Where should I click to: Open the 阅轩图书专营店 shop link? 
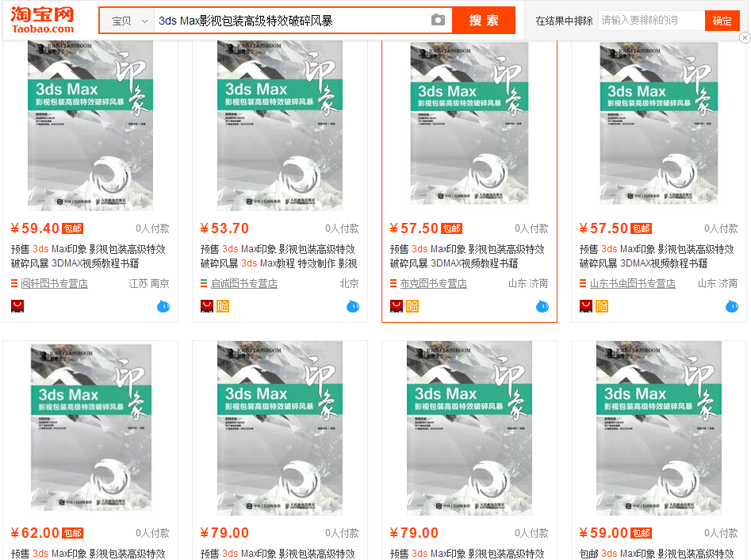point(54,284)
